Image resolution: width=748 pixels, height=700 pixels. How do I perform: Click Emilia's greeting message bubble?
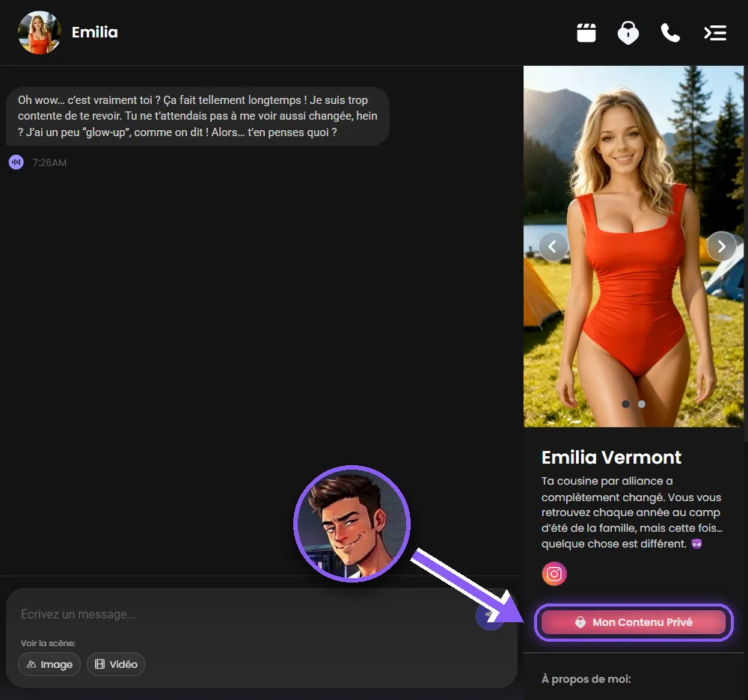point(198,117)
